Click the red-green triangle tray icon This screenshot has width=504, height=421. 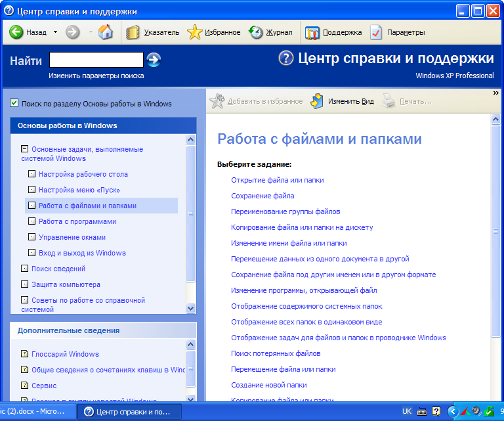(465, 411)
